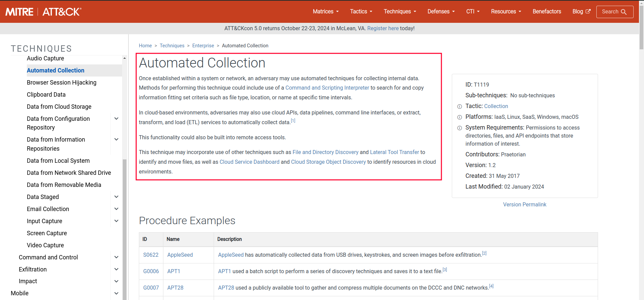
Task: Open the Version Permalink link
Action: pyautogui.click(x=525, y=205)
